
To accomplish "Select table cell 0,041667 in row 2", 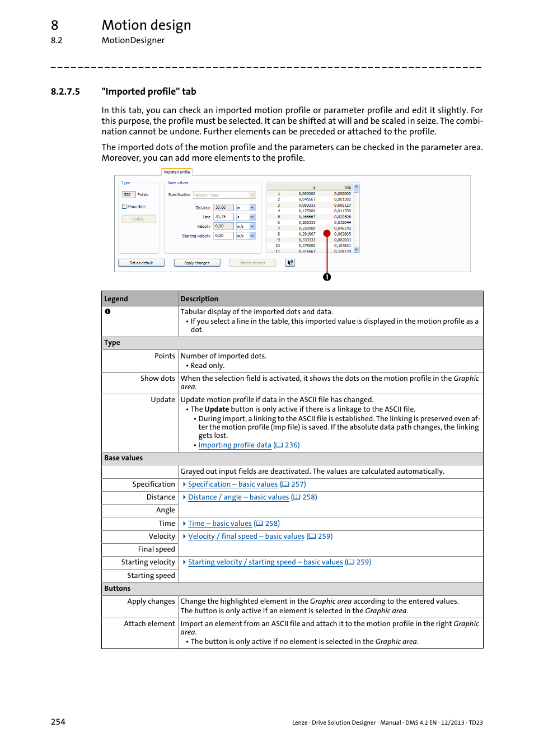I will [307, 199].
